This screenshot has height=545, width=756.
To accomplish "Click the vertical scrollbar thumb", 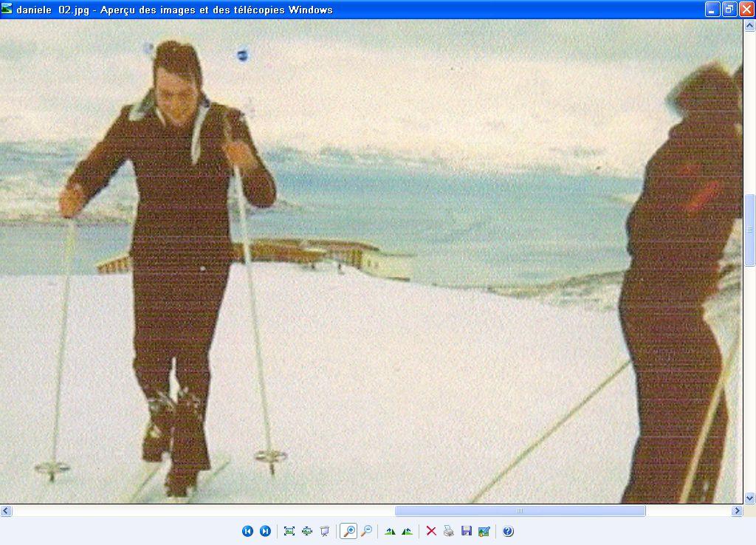I will click(749, 229).
